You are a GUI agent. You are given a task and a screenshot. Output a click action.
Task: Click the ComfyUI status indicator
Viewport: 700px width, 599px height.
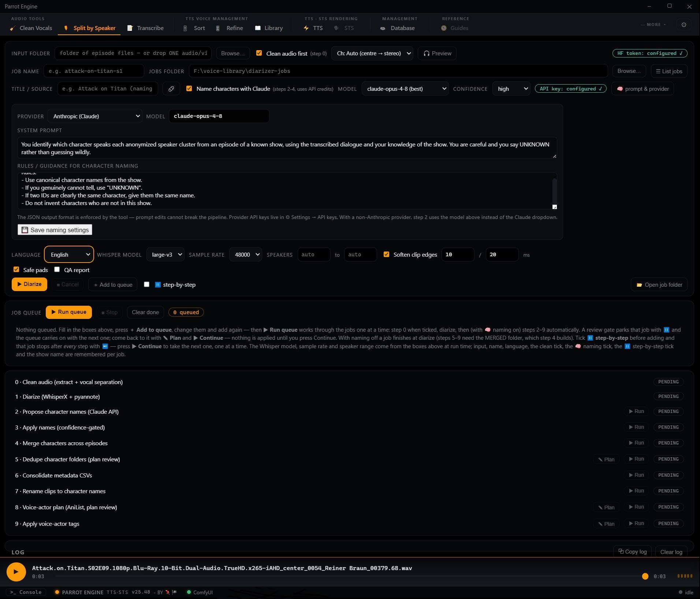pos(200,592)
